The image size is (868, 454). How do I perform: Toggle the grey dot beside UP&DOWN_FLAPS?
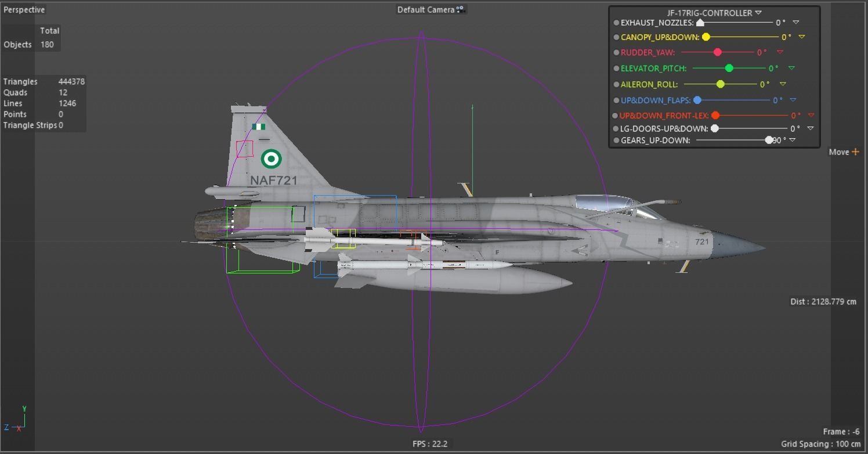(x=616, y=100)
